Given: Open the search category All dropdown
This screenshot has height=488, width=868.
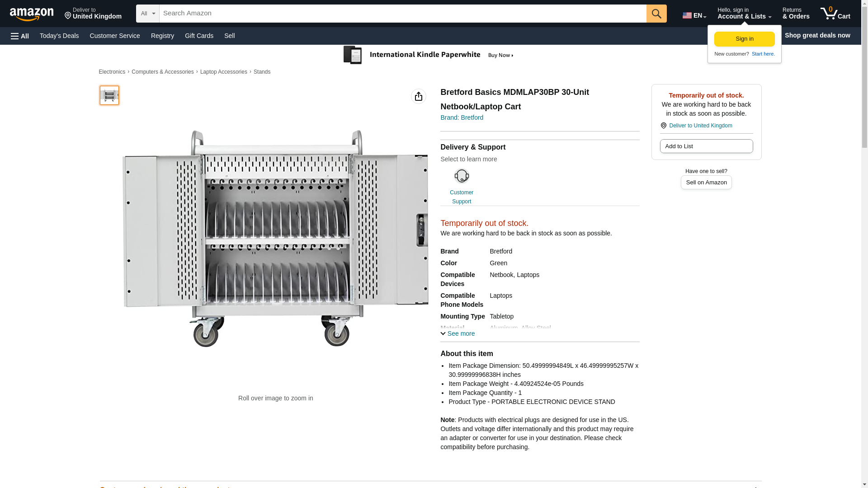Looking at the screenshot, I should point(147,14).
